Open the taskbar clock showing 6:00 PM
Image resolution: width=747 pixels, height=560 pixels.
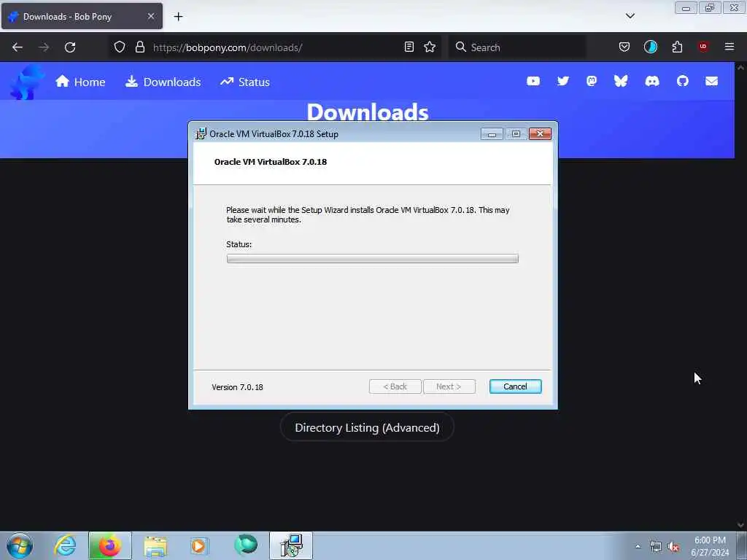pos(710,545)
